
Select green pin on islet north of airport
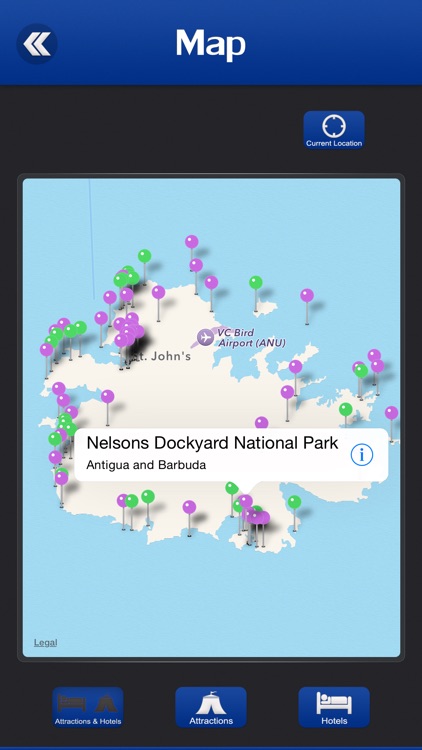tap(256, 282)
